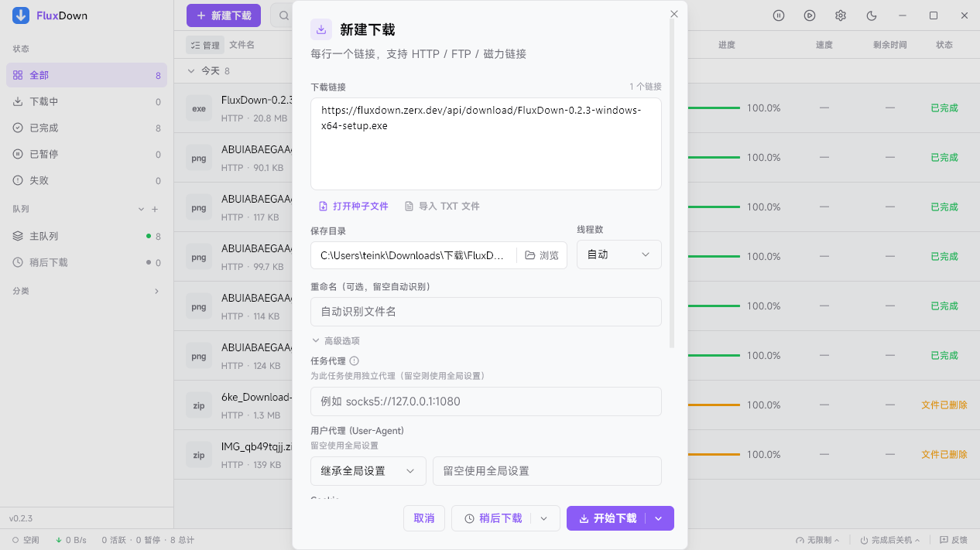
Task: Toggle dark mode moon icon
Action: [872, 15]
